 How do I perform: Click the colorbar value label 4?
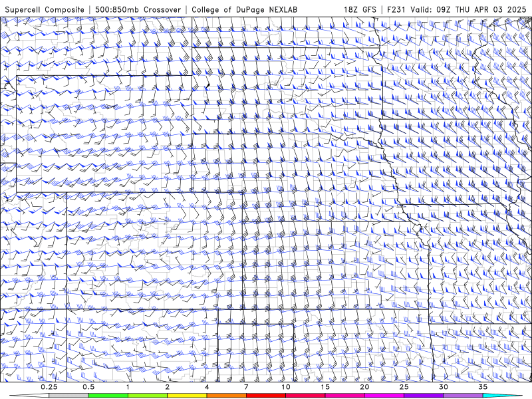[207, 387]
